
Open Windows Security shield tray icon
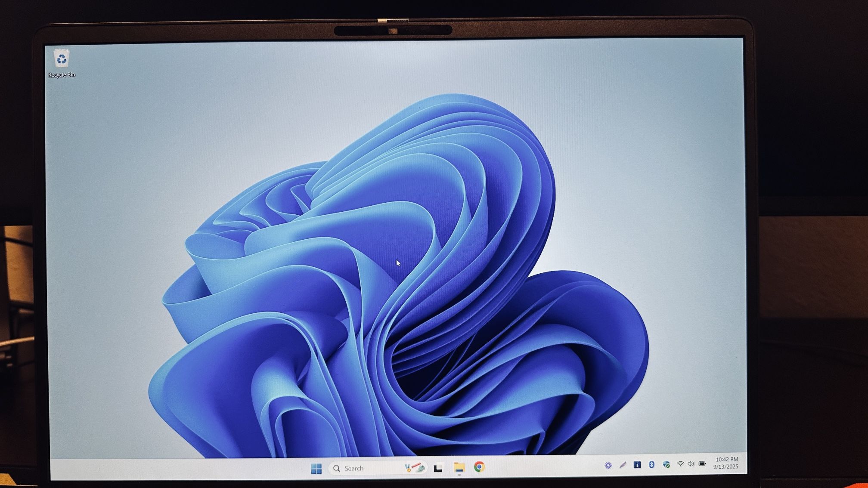(x=666, y=464)
